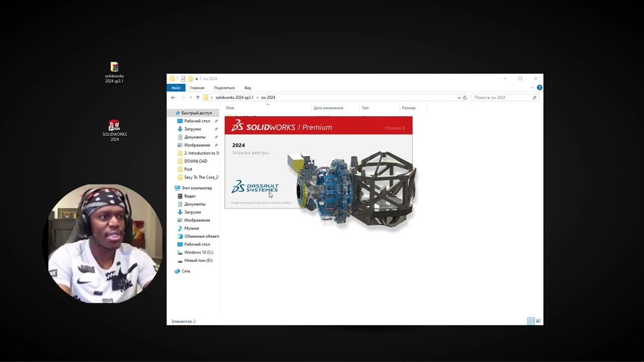This screenshot has width=644, height=362.
Task: Click 'Элементов: 2' in the status bar
Action: coord(183,321)
